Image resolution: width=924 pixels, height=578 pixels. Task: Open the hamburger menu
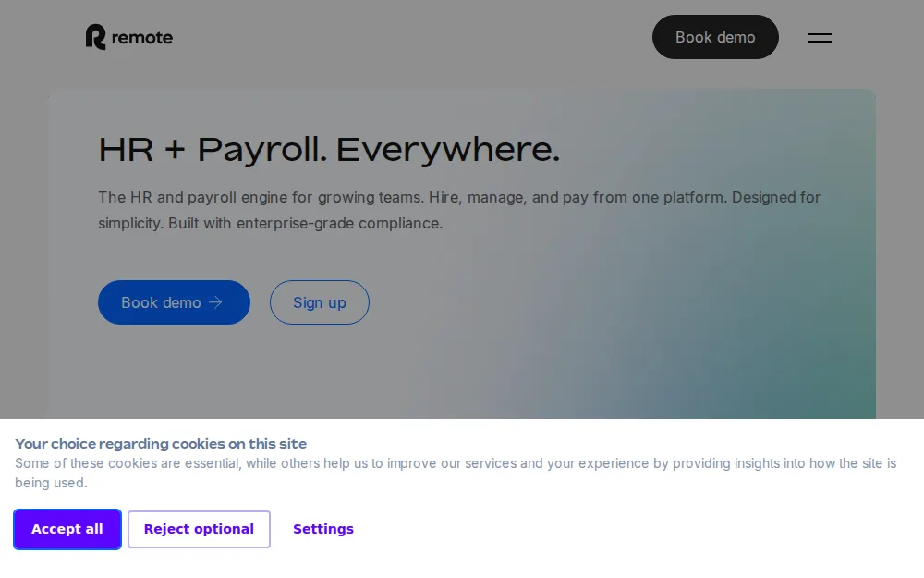pyautogui.click(x=819, y=38)
